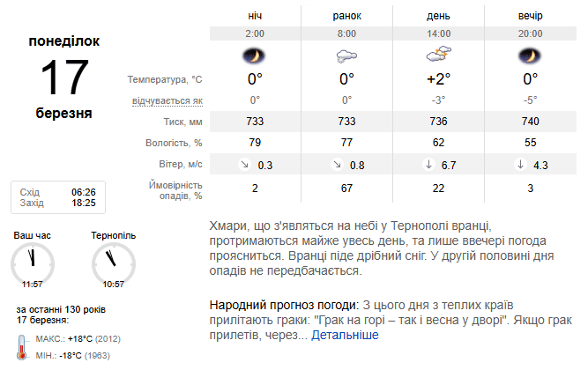The width and height of the screenshot is (588, 370).
Task: Click the big date number 17
Action: point(64,78)
